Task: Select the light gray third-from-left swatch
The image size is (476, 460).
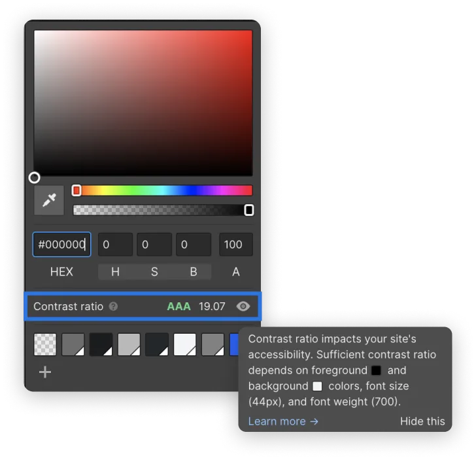Action: point(129,344)
